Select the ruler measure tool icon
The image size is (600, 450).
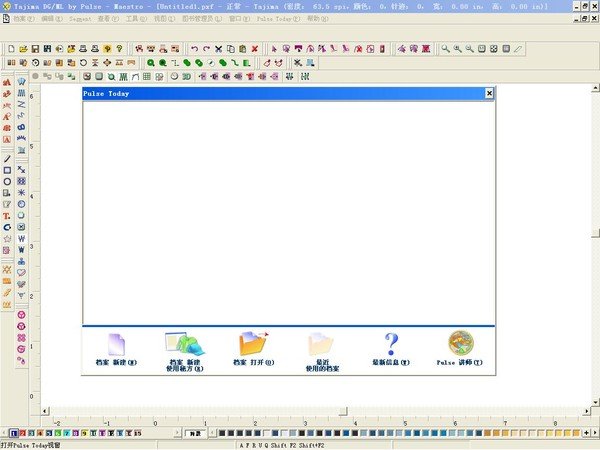point(518,49)
